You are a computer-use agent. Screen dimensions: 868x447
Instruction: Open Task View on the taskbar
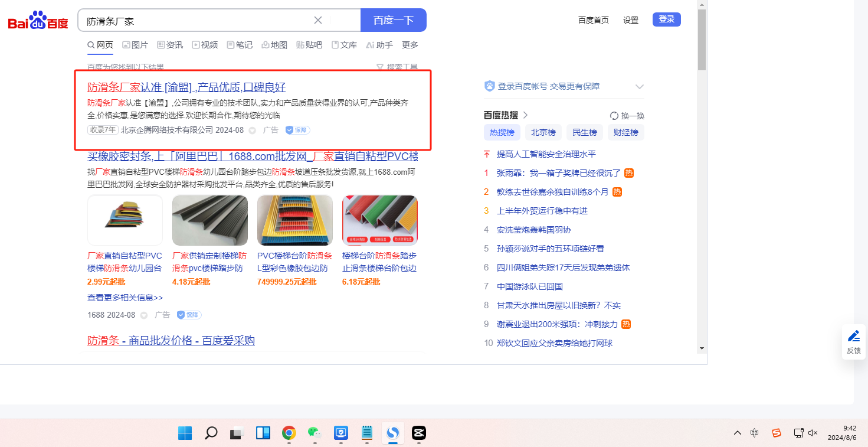tap(237, 433)
